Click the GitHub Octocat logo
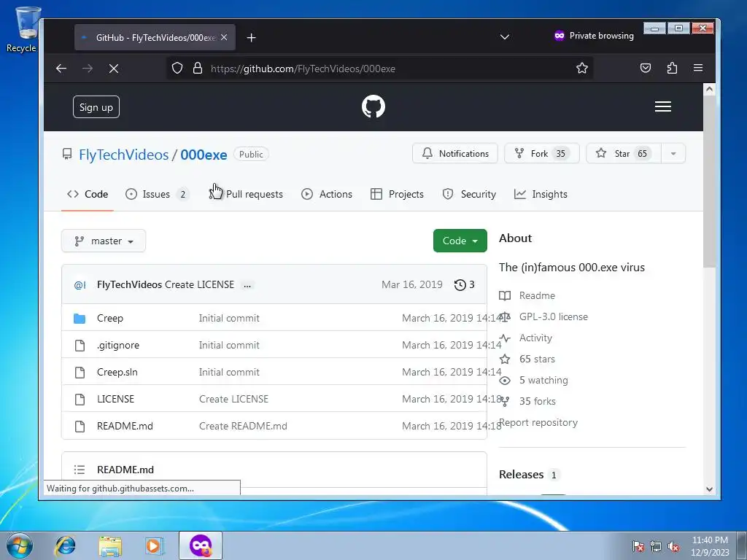This screenshot has height=560, width=747. click(x=373, y=106)
